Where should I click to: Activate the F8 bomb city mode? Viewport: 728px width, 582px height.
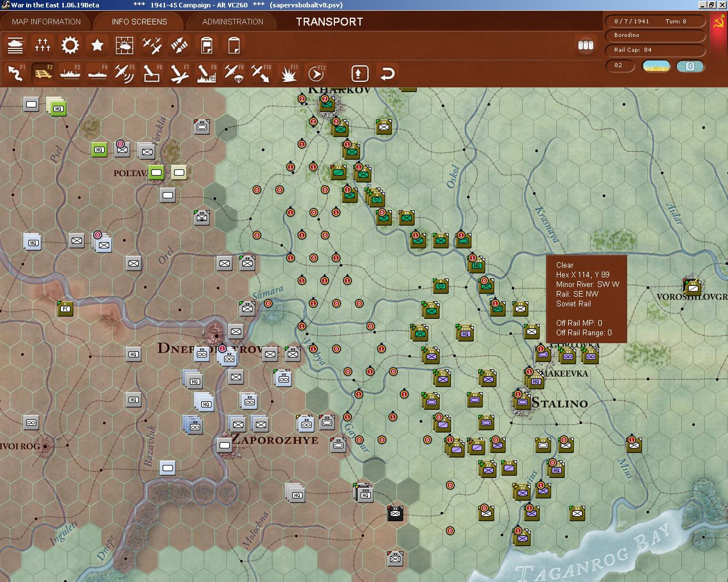tap(206, 73)
